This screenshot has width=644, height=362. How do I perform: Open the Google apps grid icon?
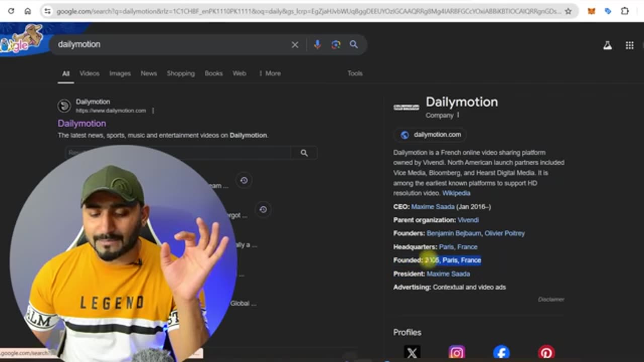629,45
